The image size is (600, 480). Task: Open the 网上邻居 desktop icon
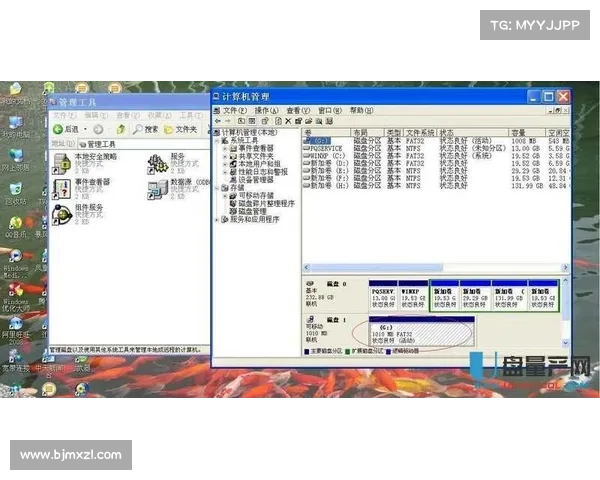[15, 156]
